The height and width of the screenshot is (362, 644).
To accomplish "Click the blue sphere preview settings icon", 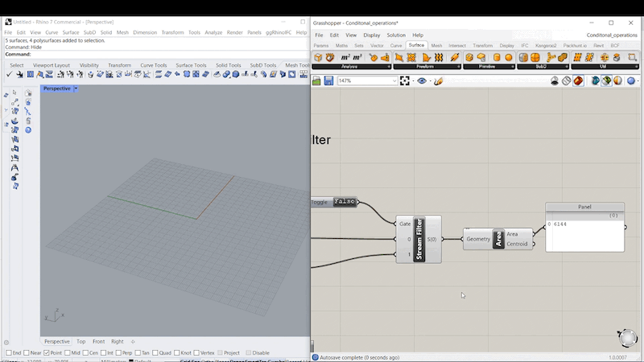I will click(x=631, y=81).
